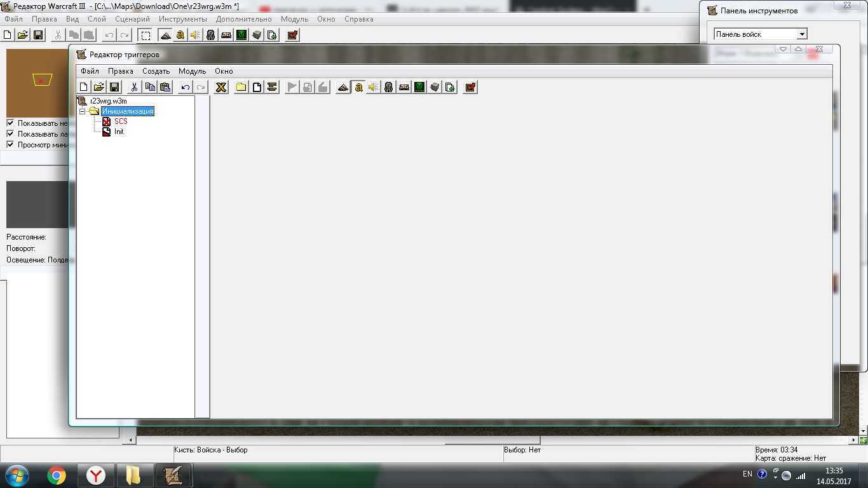This screenshot has height=488, width=868.
Task: Click the main editor horizontal scrollbar thumb
Action: coord(492,440)
